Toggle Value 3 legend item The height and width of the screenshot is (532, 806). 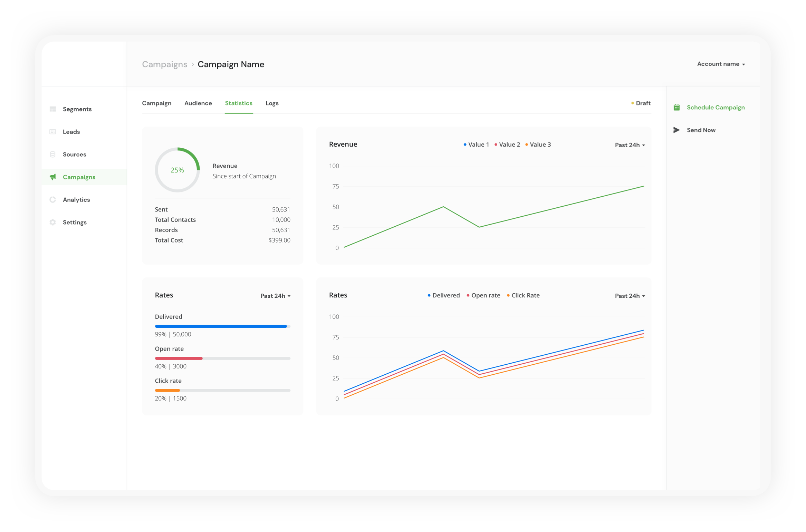pyautogui.click(x=538, y=145)
